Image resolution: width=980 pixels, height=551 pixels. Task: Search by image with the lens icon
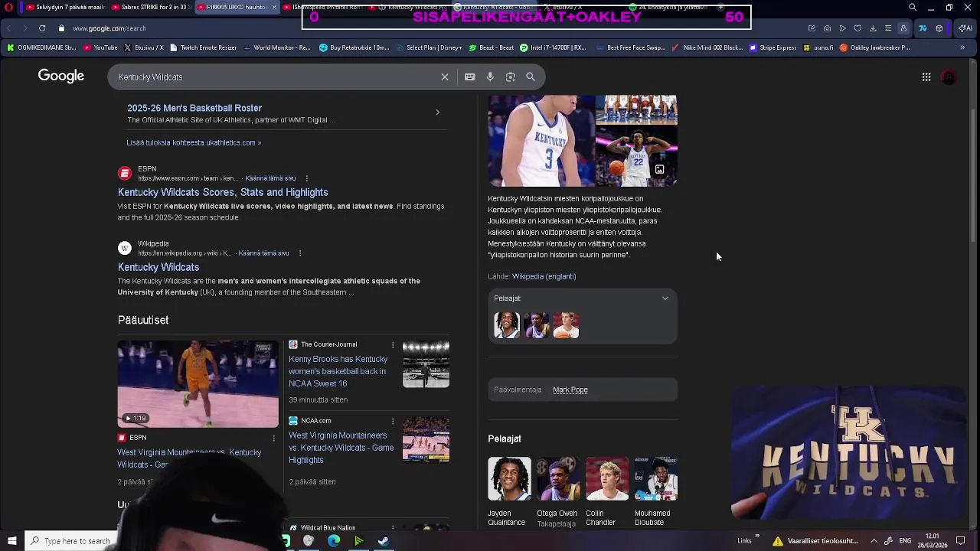coord(511,77)
